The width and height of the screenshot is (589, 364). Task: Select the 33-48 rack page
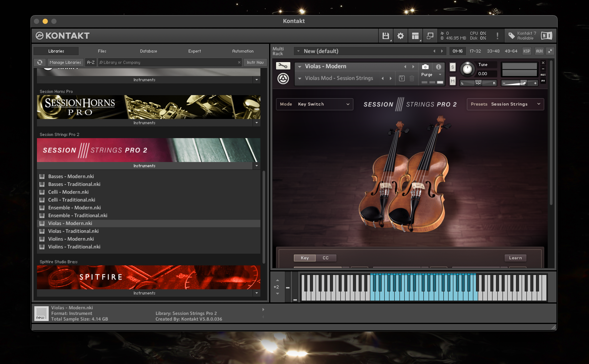493,51
